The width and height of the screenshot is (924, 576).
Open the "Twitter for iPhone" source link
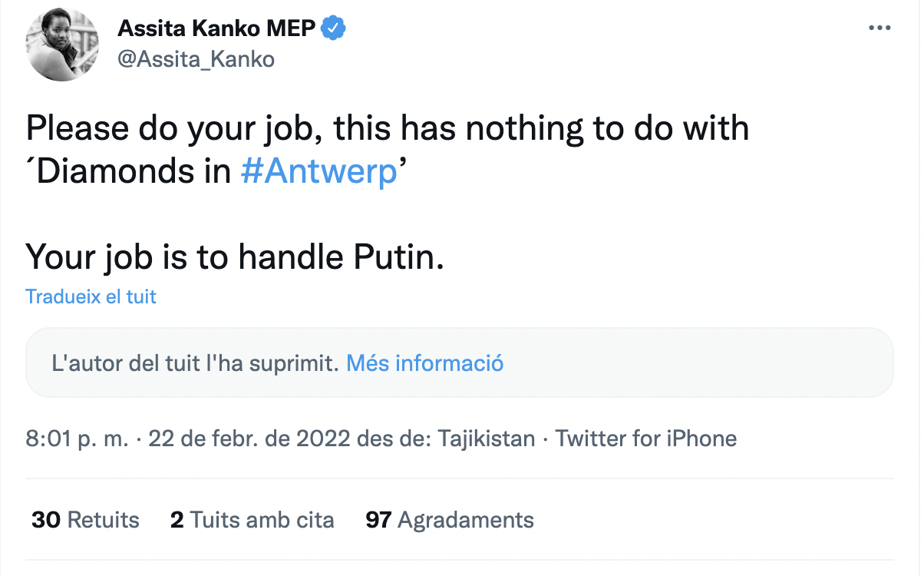point(645,439)
